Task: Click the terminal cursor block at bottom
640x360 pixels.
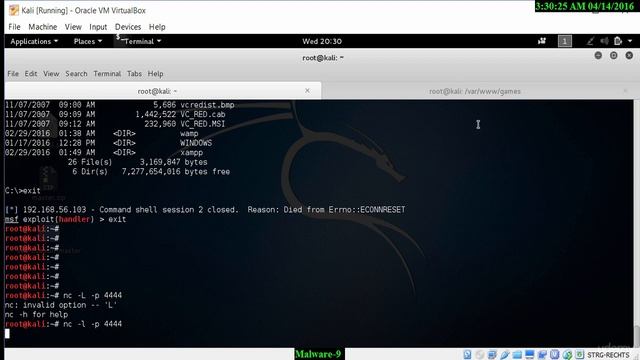Action: click(x=7, y=333)
